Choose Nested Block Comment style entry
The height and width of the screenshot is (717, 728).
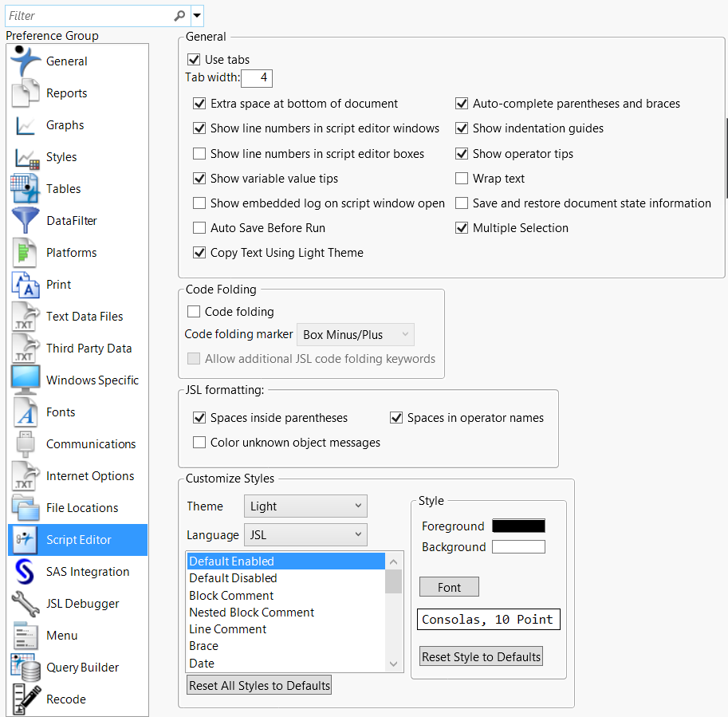(x=251, y=613)
